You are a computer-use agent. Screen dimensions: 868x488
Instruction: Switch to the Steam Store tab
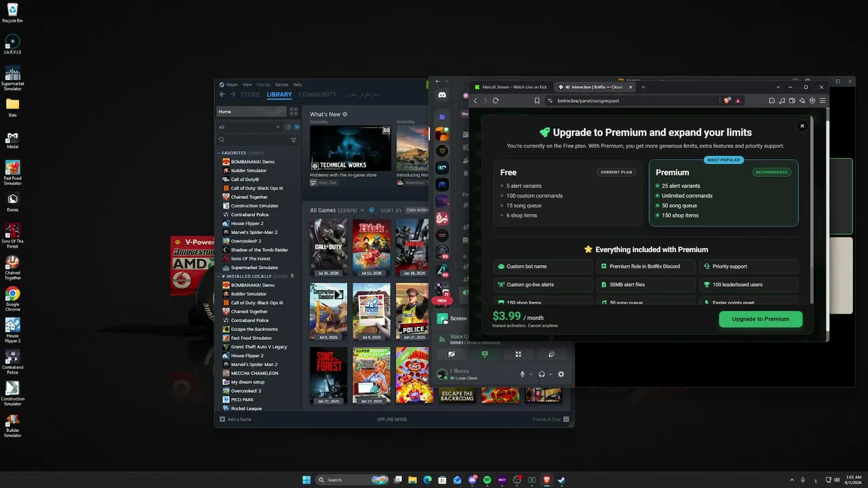tap(250, 95)
